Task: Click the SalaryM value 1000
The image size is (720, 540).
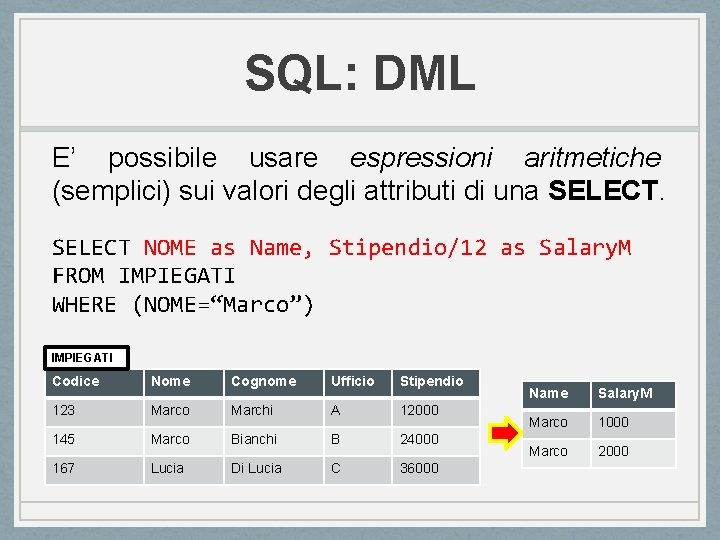Action: 633,424
